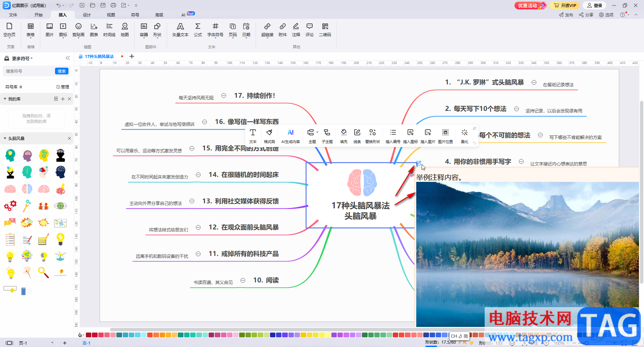The image size is (644, 347).
Task: Collapse branch 10. 阅读
Action: coord(243,280)
